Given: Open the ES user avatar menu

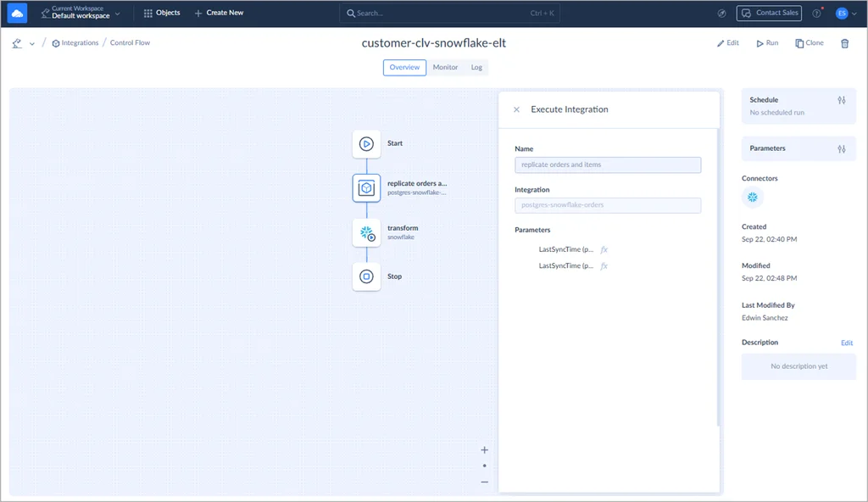Looking at the screenshot, I should pyautogui.click(x=847, y=14).
